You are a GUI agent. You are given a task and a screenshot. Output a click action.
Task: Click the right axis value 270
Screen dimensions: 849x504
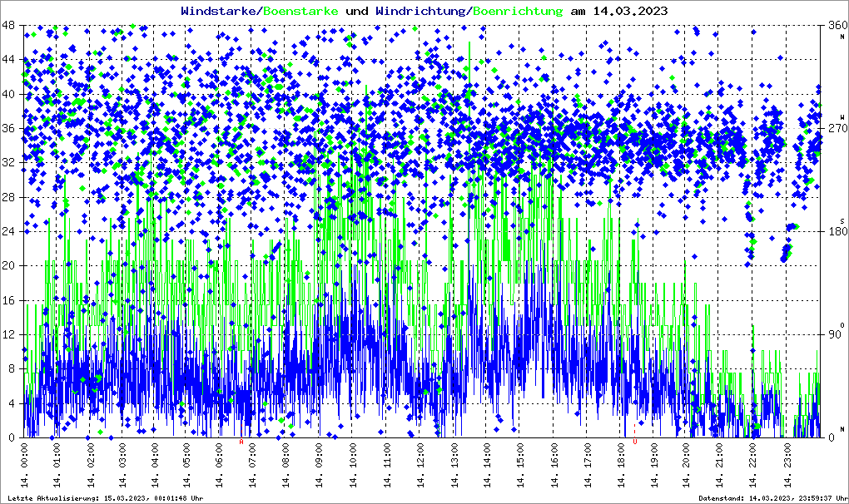coord(837,128)
